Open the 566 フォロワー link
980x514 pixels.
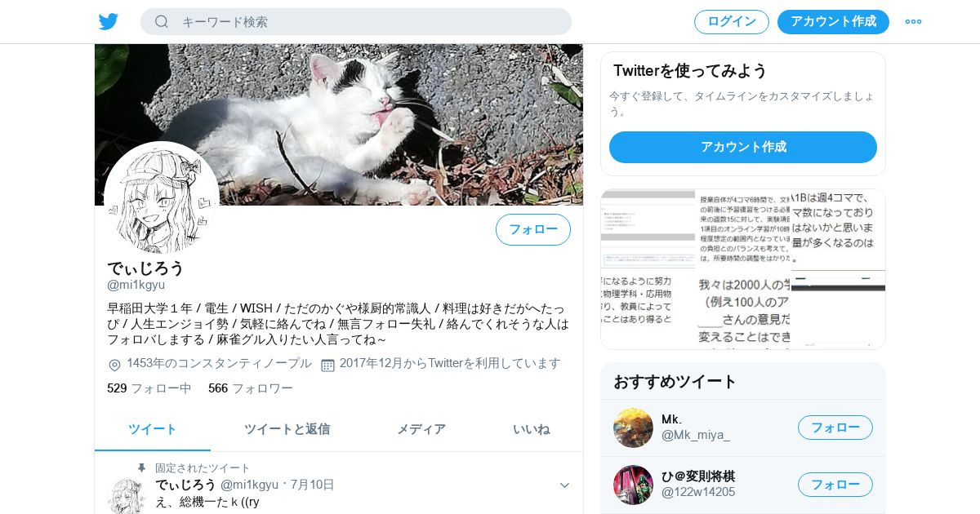click(250, 388)
